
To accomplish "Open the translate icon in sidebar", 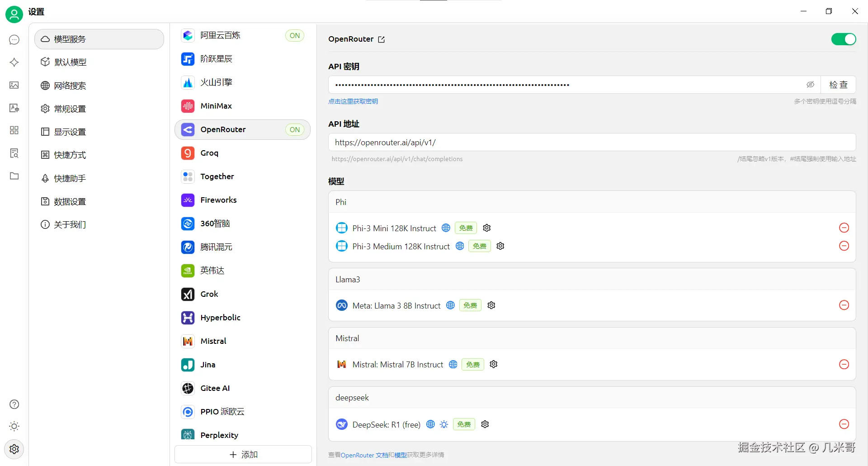I will point(14,108).
